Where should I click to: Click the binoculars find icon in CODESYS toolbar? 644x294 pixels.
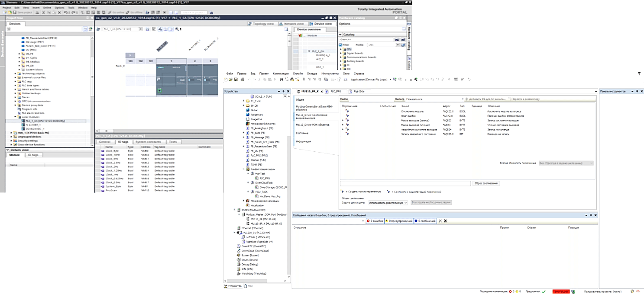coord(281,80)
